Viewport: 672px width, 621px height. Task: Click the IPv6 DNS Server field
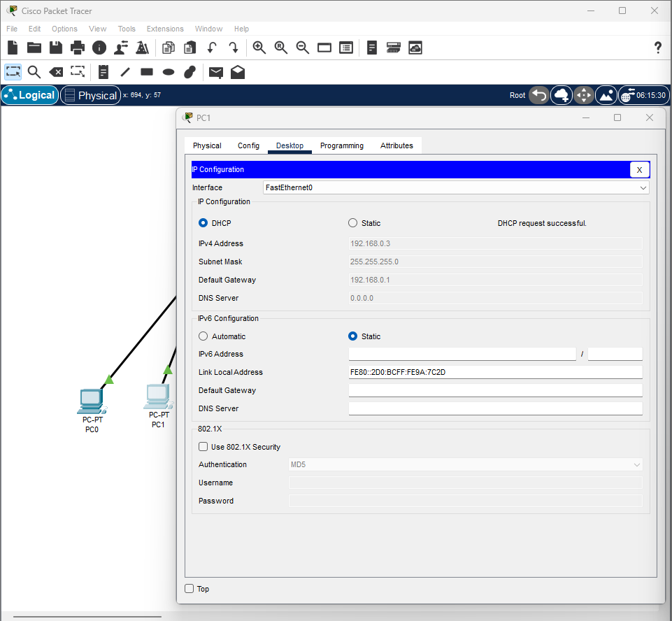(x=495, y=408)
